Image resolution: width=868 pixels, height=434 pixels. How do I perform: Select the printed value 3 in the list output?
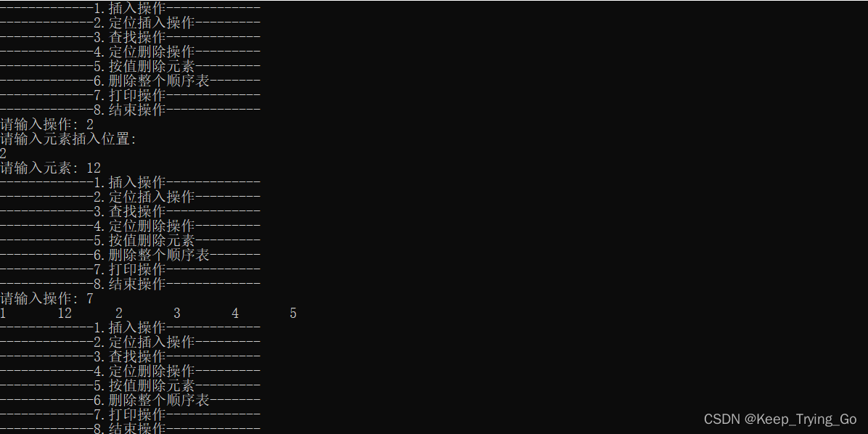pyautogui.click(x=176, y=314)
